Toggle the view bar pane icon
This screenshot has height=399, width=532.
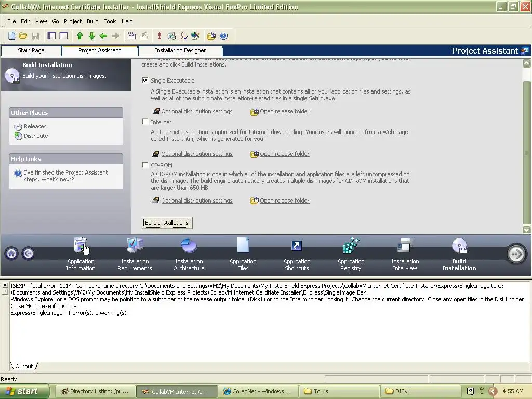click(51, 36)
